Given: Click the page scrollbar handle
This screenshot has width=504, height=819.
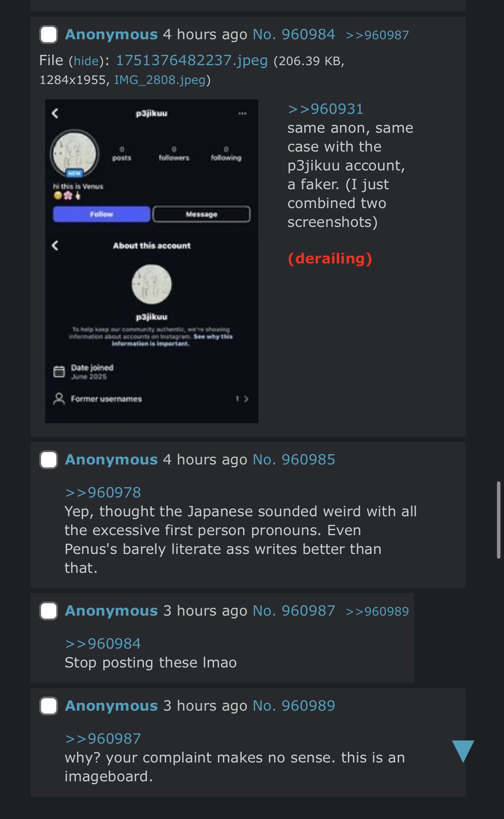Looking at the screenshot, I should click(499, 519).
